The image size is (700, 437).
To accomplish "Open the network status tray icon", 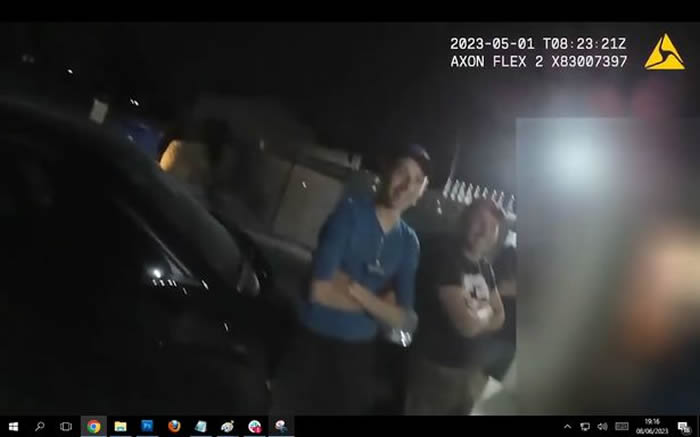I will (585, 427).
